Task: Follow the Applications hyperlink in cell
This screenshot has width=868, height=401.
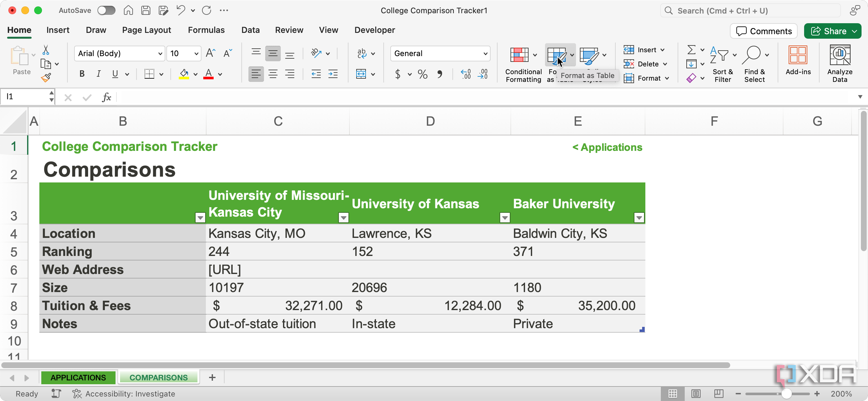Action: (x=607, y=147)
